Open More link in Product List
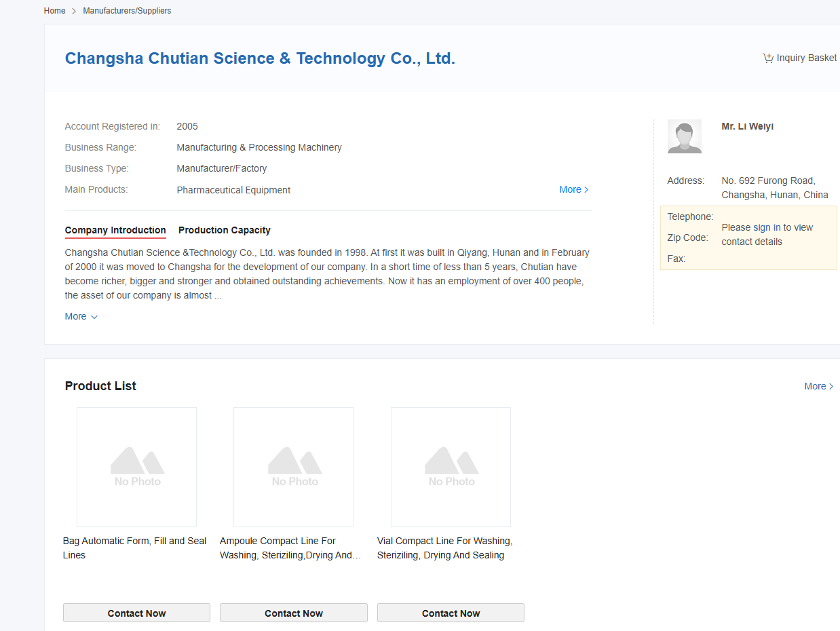The image size is (840, 631). [x=818, y=386]
